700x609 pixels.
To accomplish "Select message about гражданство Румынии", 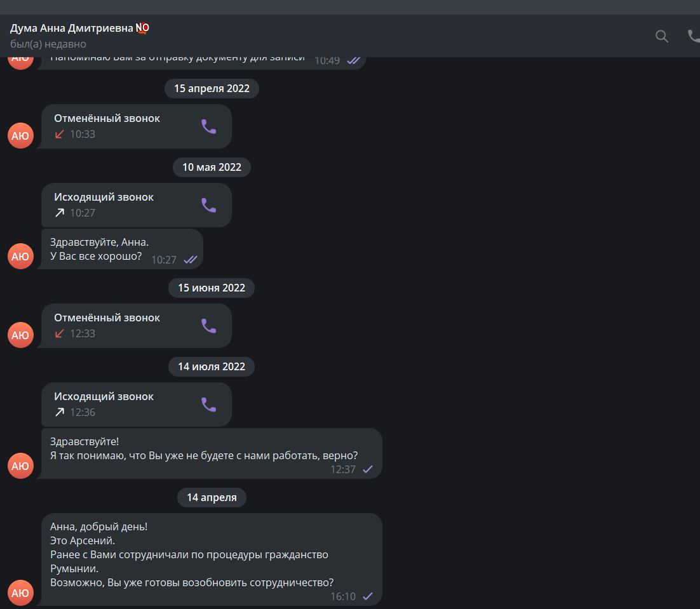I will click(x=212, y=559).
